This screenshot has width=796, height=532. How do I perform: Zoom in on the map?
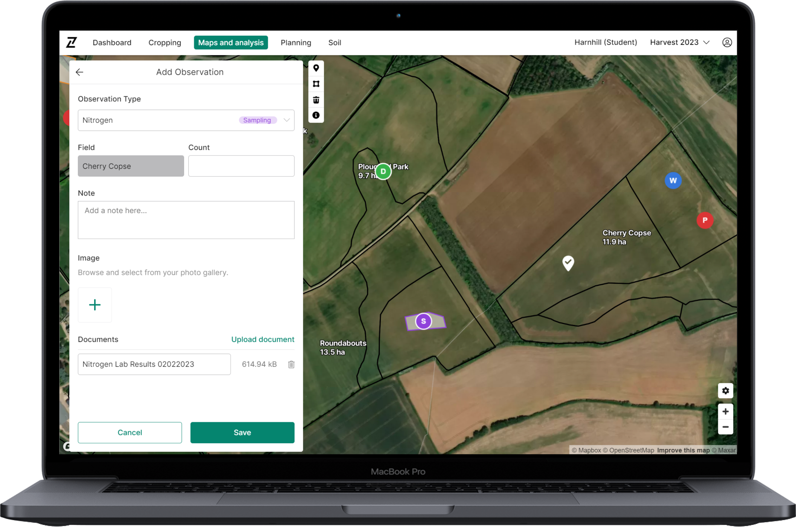725,411
